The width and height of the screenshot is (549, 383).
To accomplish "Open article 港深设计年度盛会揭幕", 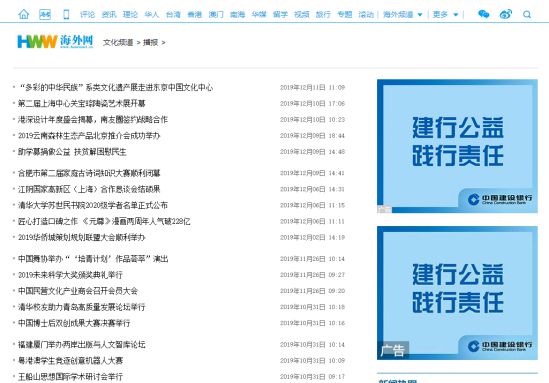I will coord(93,119).
